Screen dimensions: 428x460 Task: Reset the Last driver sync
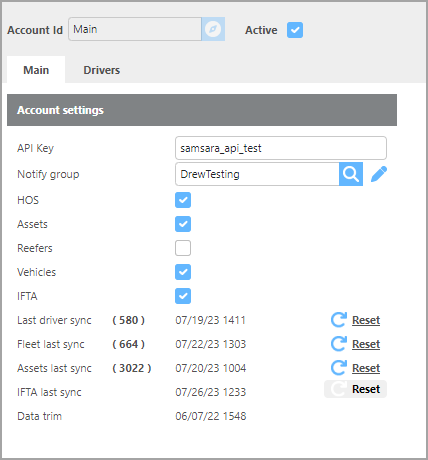tap(366, 320)
